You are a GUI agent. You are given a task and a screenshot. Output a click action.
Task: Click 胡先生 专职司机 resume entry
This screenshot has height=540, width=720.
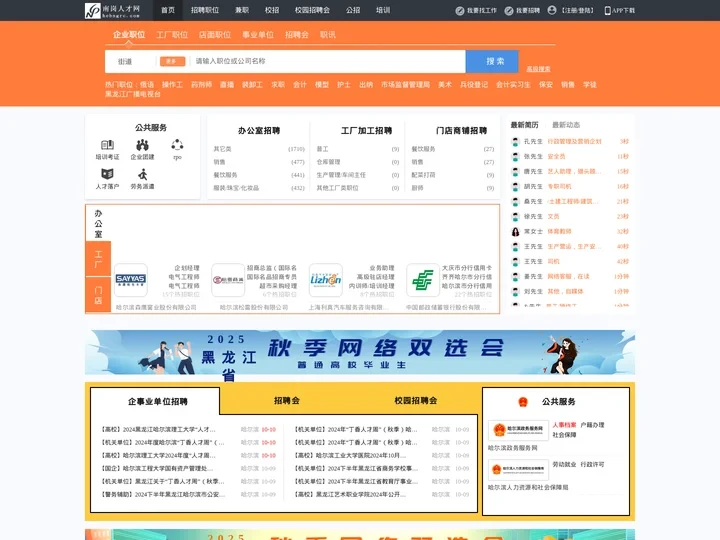pos(570,186)
